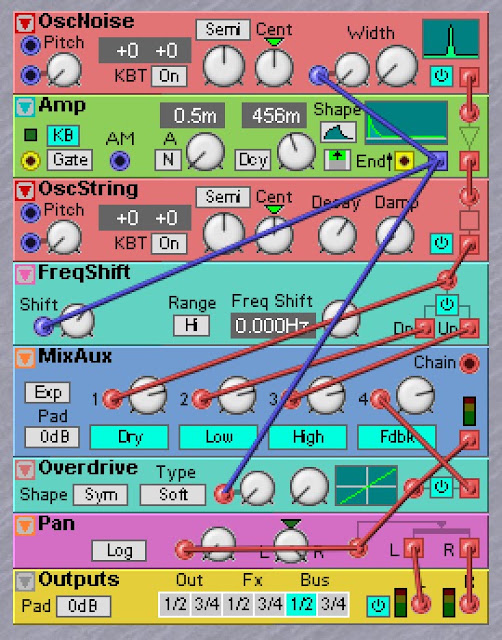Collapse the Pan module triangle

click(24, 525)
